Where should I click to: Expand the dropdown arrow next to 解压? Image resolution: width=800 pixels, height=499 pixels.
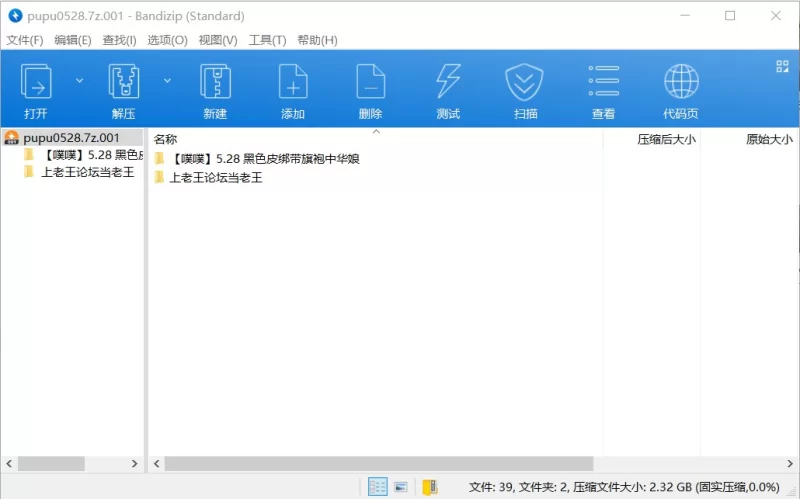(x=167, y=81)
